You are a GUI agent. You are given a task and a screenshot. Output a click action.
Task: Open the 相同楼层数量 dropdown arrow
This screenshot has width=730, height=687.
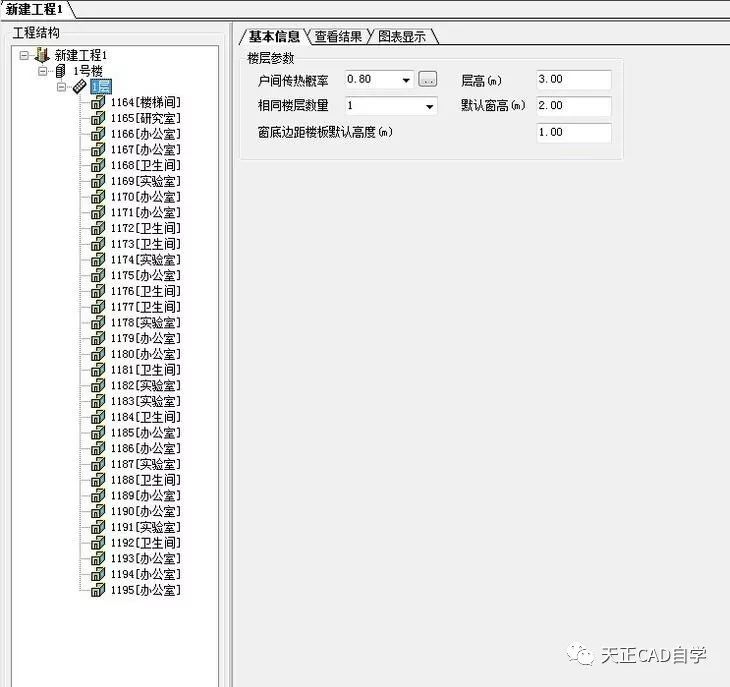(x=429, y=107)
